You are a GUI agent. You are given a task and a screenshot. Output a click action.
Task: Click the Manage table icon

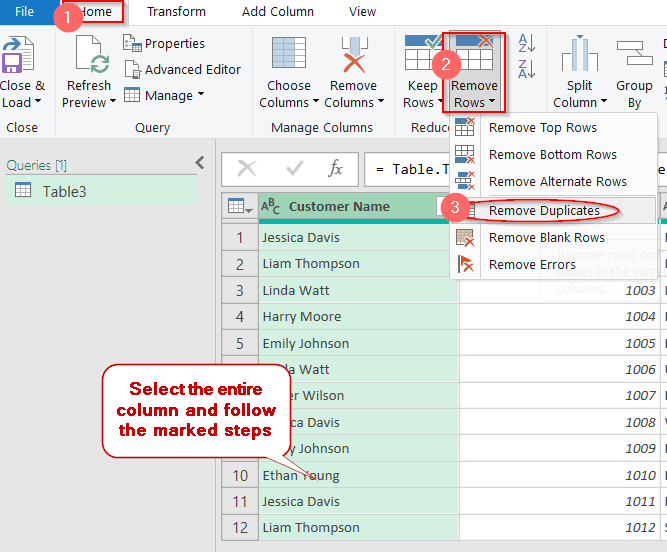131,94
